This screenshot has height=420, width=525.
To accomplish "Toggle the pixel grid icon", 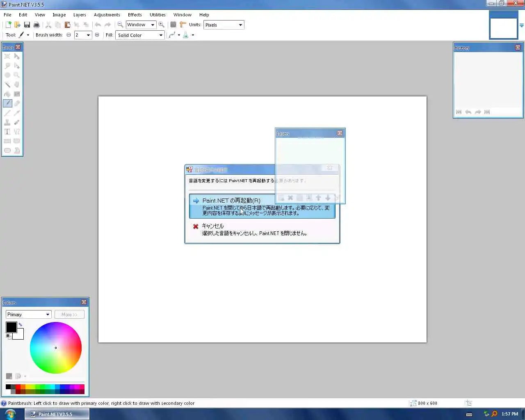I will click(x=173, y=25).
